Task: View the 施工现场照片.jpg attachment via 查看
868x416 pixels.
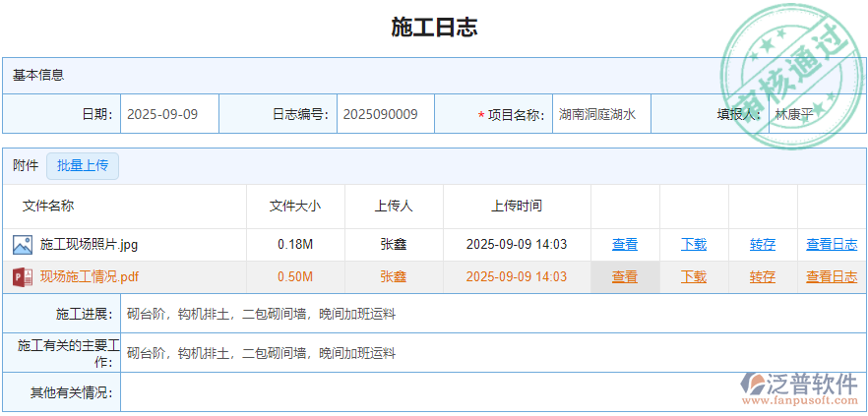Action: [x=625, y=245]
